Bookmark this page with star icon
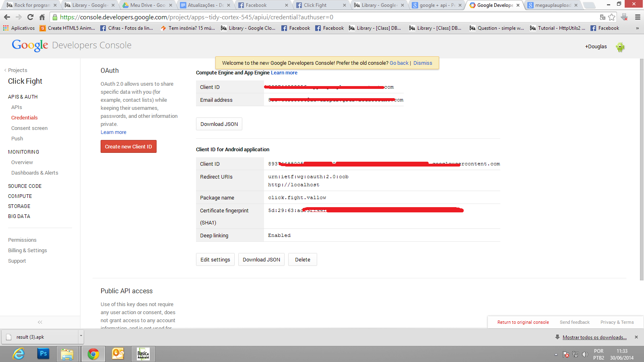The width and height of the screenshot is (644, 362). coord(612,17)
